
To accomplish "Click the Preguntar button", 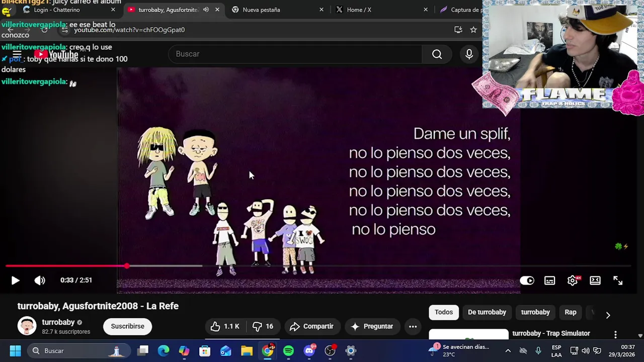I will coord(372,326).
